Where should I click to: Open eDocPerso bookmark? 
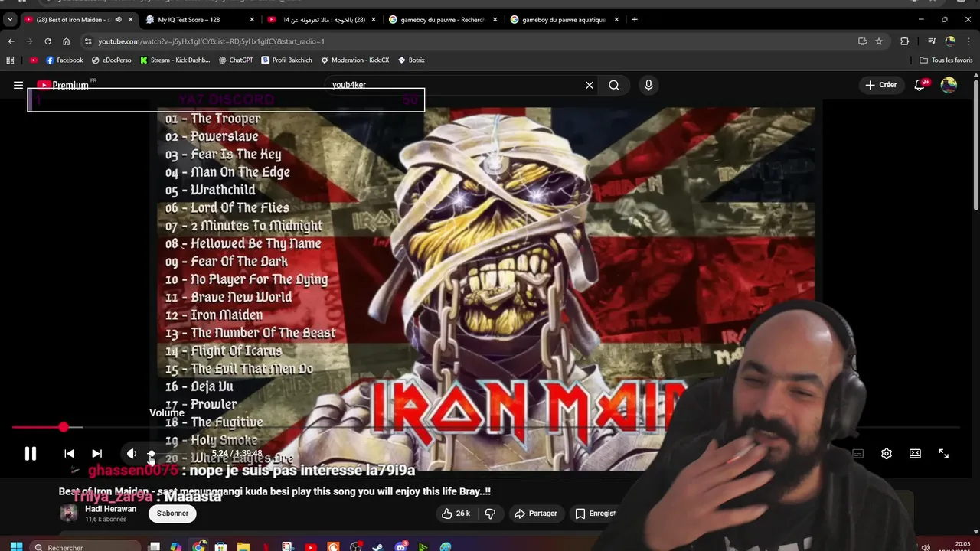112,60
